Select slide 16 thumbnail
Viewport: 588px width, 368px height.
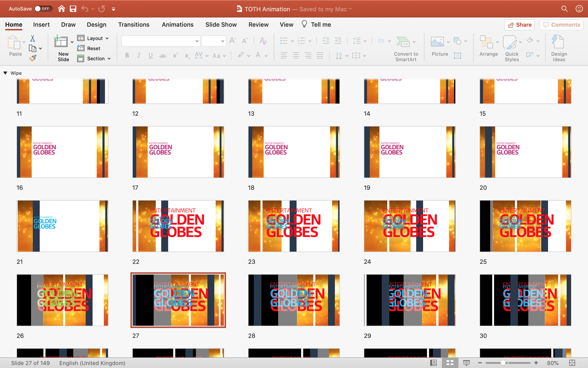62,152
